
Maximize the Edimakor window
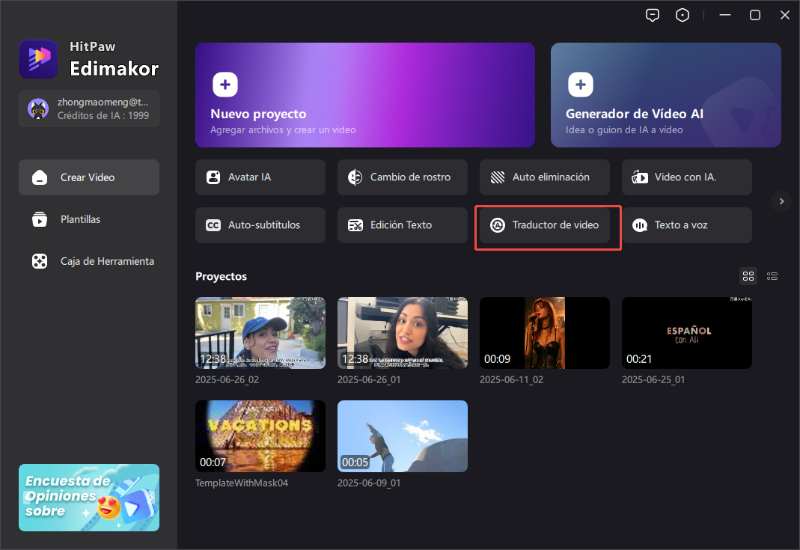(755, 15)
